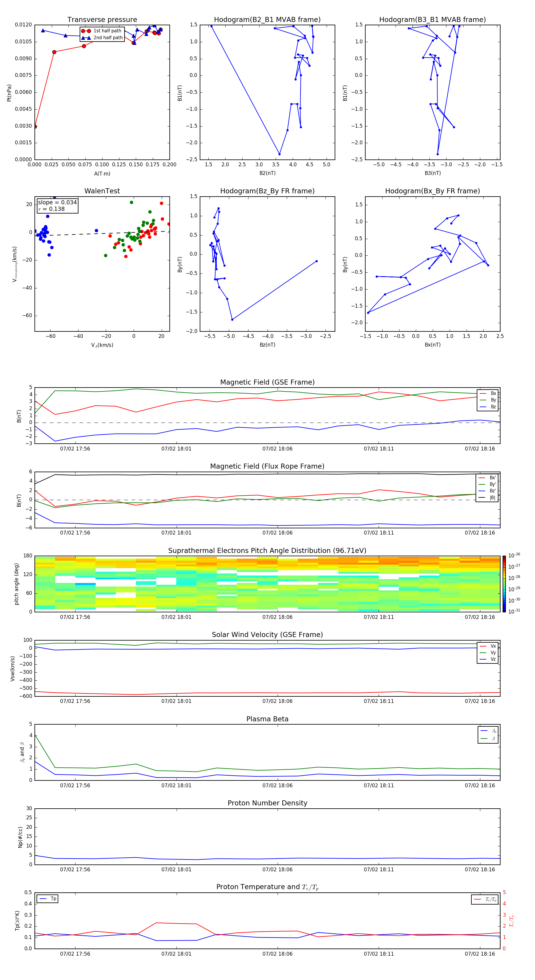Click 'Magnetic Field (GSE Frame)' title
The width and height of the screenshot is (535, 980).
(x=267, y=382)
